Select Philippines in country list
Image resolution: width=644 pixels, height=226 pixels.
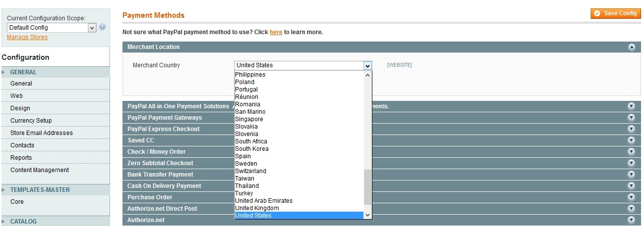pos(299,75)
